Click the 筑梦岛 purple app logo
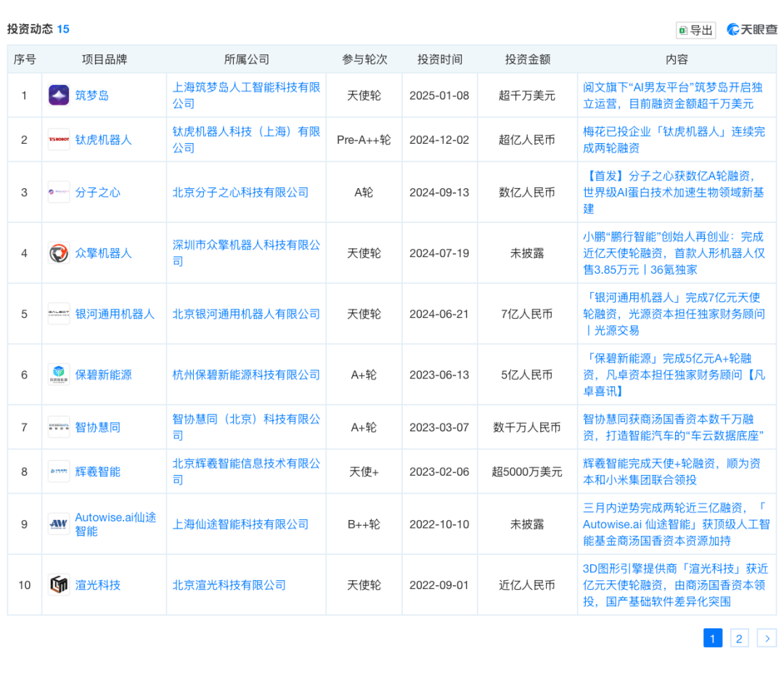 [x=58, y=95]
